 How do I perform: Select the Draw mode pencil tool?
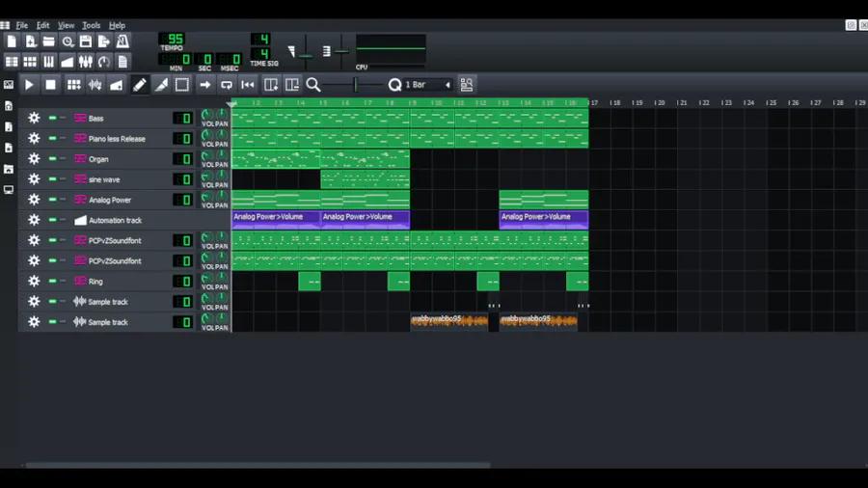coord(140,85)
